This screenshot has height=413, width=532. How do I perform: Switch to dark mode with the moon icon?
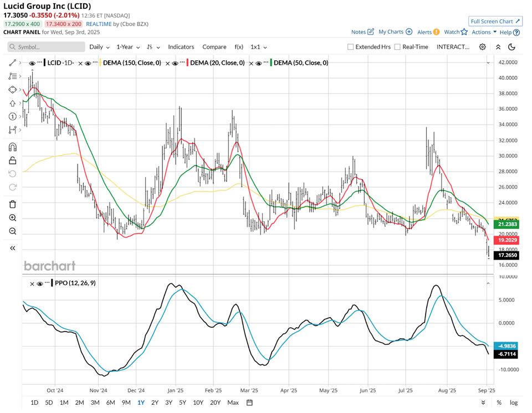click(511, 47)
